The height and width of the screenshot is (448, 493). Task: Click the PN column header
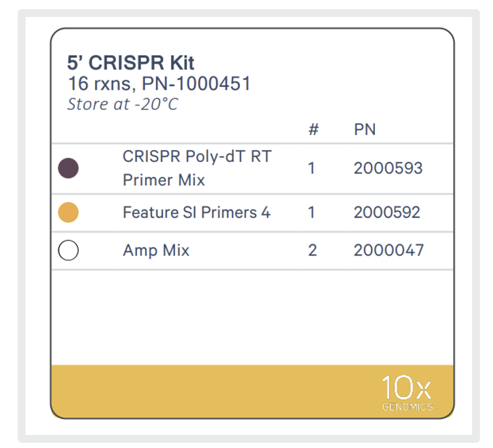tap(365, 130)
